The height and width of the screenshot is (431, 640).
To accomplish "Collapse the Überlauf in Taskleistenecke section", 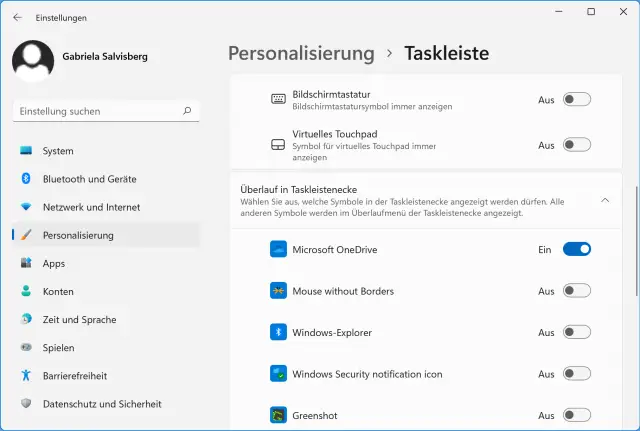I will (x=605, y=200).
